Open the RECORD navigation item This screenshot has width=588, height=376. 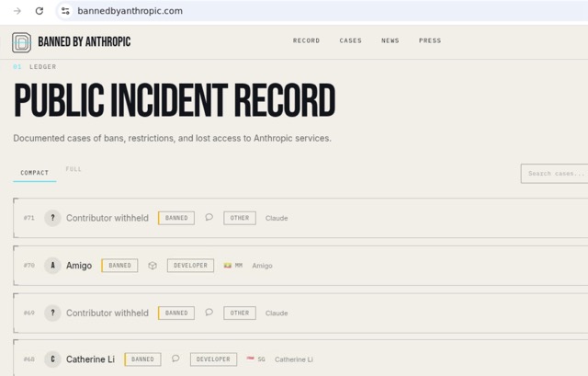point(306,40)
